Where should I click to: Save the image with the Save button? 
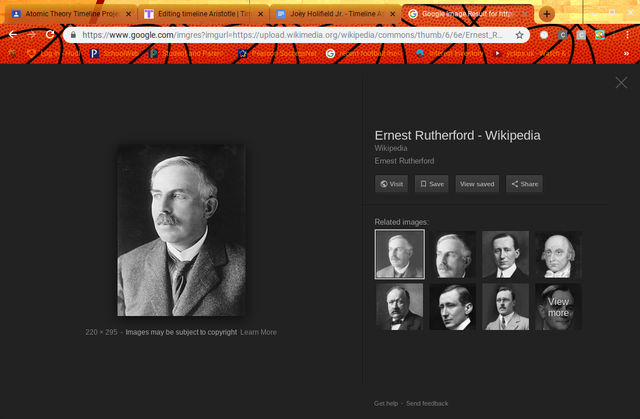[x=432, y=184]
